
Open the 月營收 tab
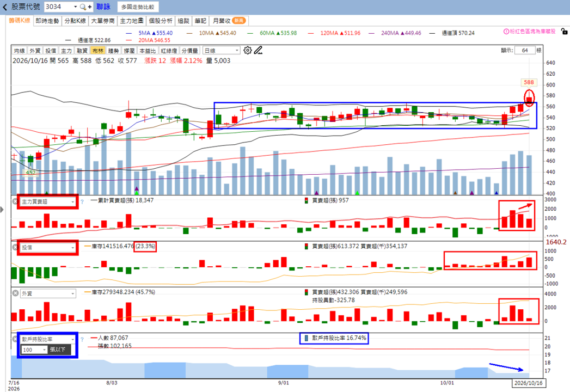[x=229, y=21]
